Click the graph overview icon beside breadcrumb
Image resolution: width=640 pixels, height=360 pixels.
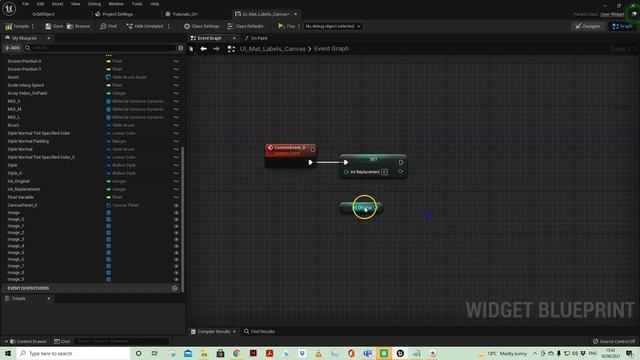[231, 49]
